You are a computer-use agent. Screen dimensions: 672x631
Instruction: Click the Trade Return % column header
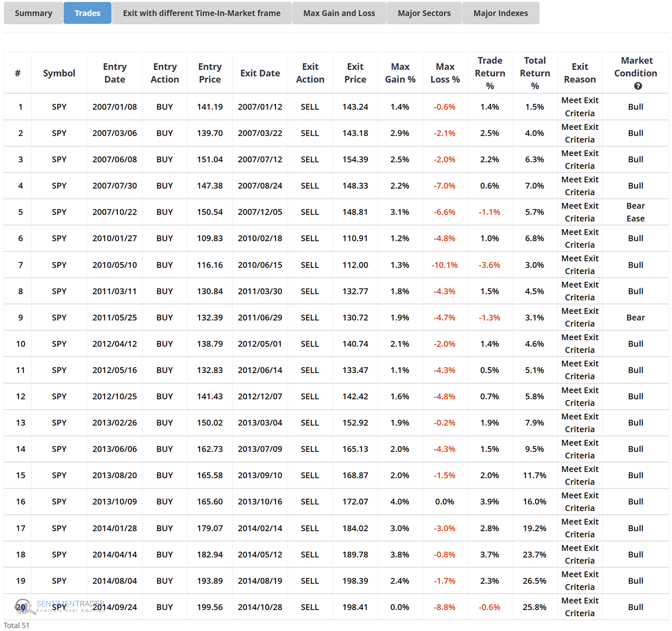[x=489, y=73]
